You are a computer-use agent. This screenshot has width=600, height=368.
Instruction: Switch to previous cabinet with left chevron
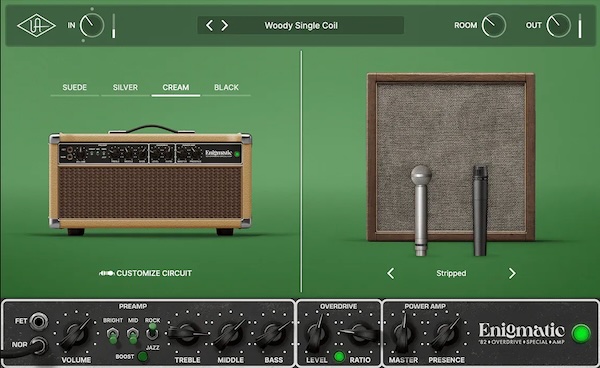coord(390,273)
